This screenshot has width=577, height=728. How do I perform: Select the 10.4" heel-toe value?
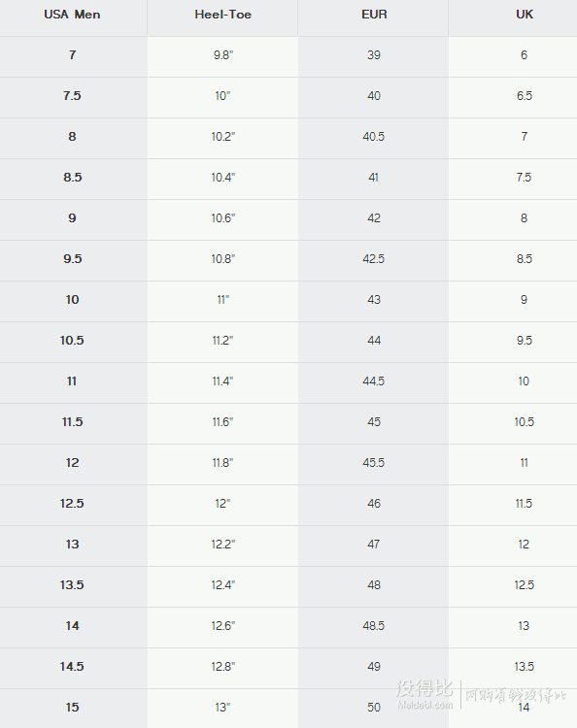click(223, 178)
